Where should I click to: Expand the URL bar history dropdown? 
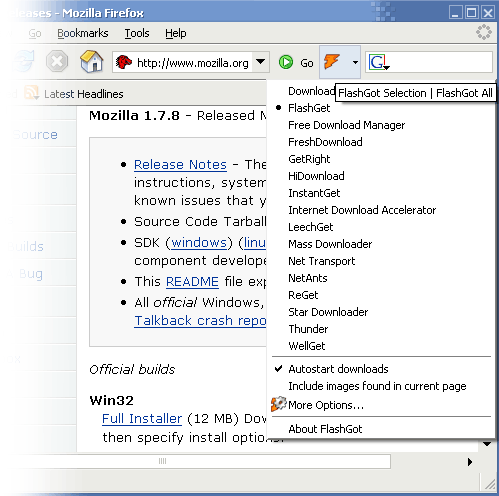coord(260,62)
